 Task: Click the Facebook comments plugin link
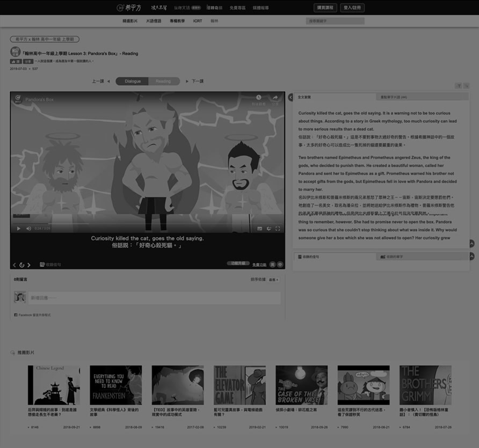coord(32,315)
